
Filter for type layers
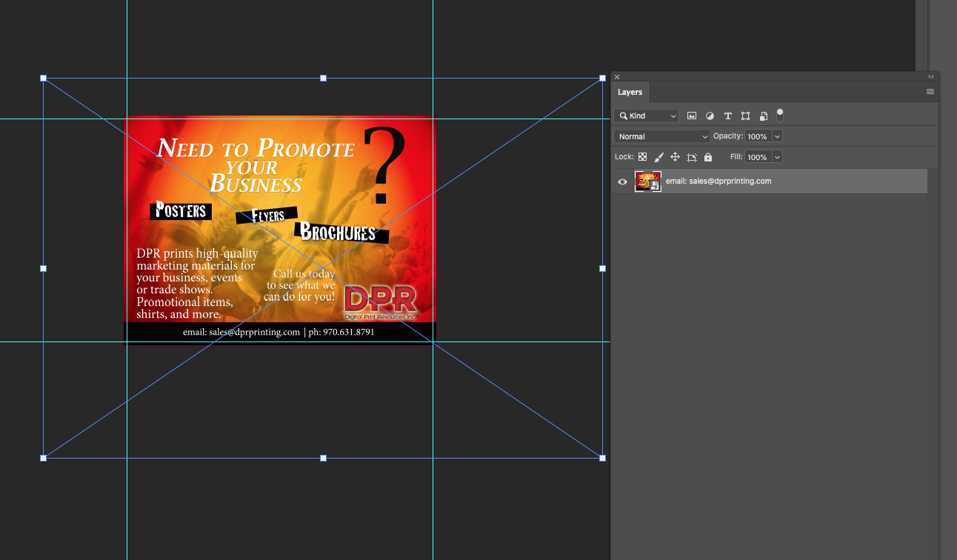pos(727,116)
